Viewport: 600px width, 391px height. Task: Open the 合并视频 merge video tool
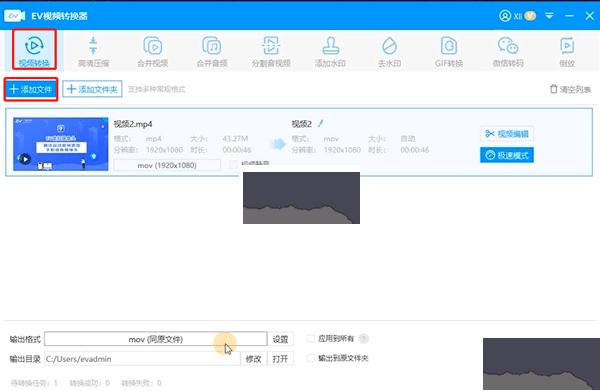pos(153,52)
